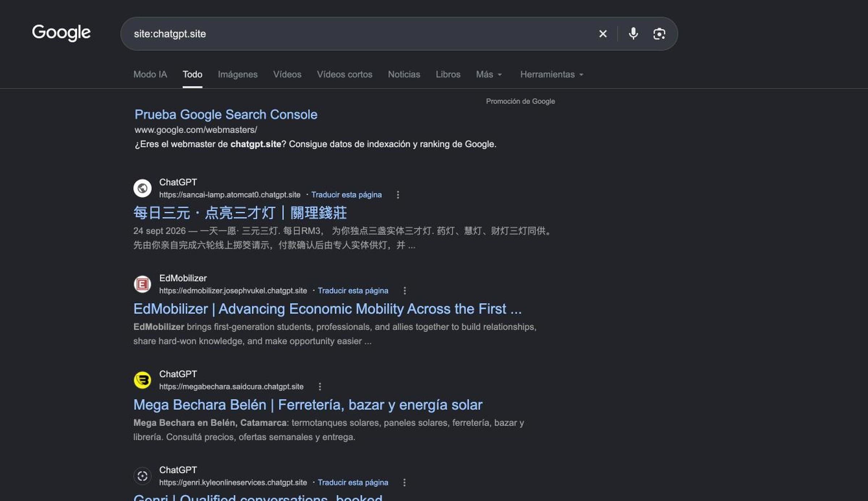Screen dimensions: 868x501
Task: Clear the search box with X icon
Action: click(x=603, y=34)
